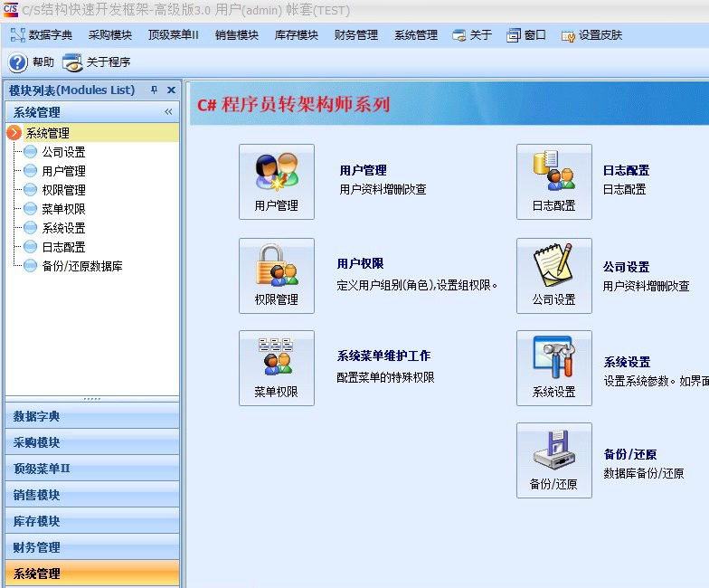
Task: Expand the 销售模块 navigation group
Action: pos(92,495)
